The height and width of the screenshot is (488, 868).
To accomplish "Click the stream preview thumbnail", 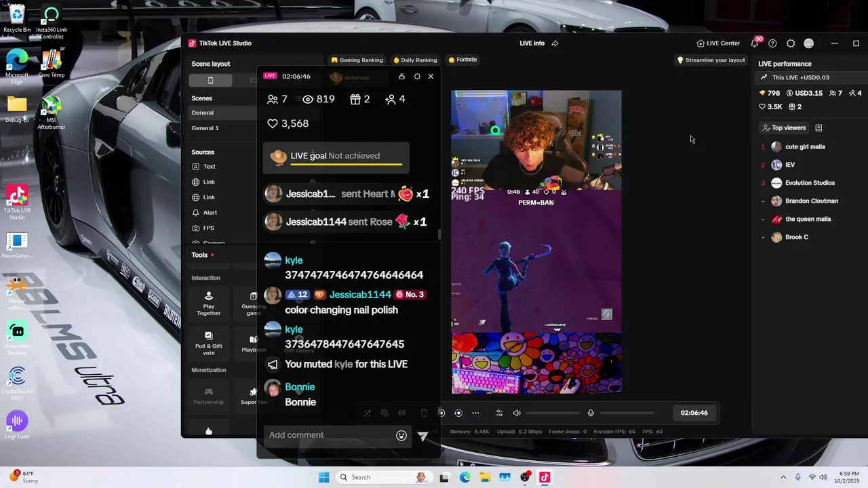I will 536,242.
